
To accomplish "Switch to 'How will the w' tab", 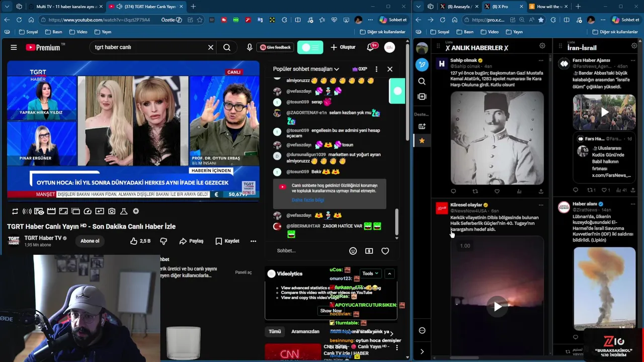I will [548, 7].
